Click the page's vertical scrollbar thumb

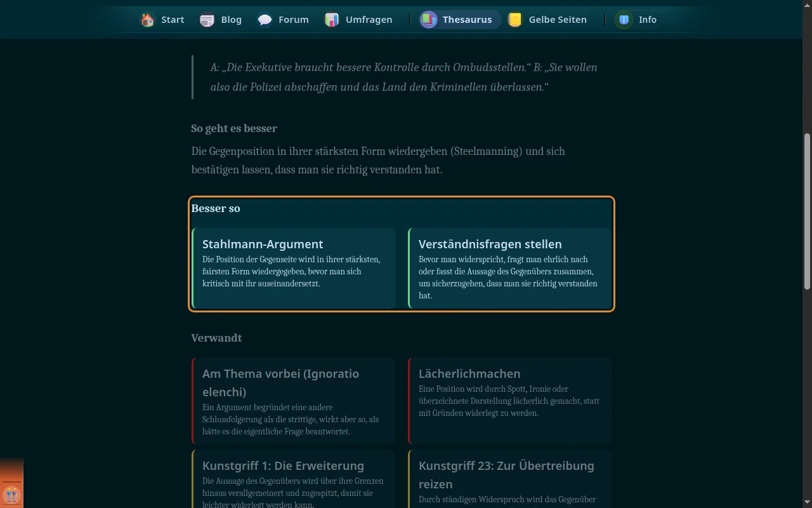[x=807, y=211]
